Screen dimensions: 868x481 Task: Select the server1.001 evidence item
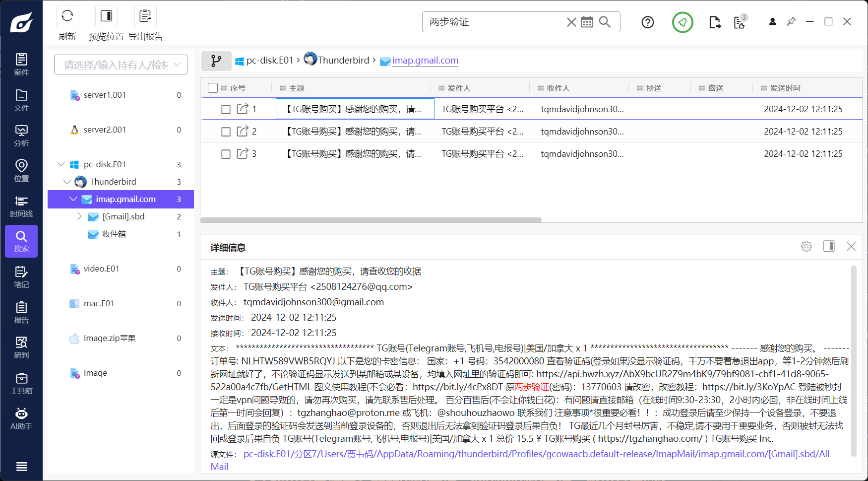click(121, 95)
